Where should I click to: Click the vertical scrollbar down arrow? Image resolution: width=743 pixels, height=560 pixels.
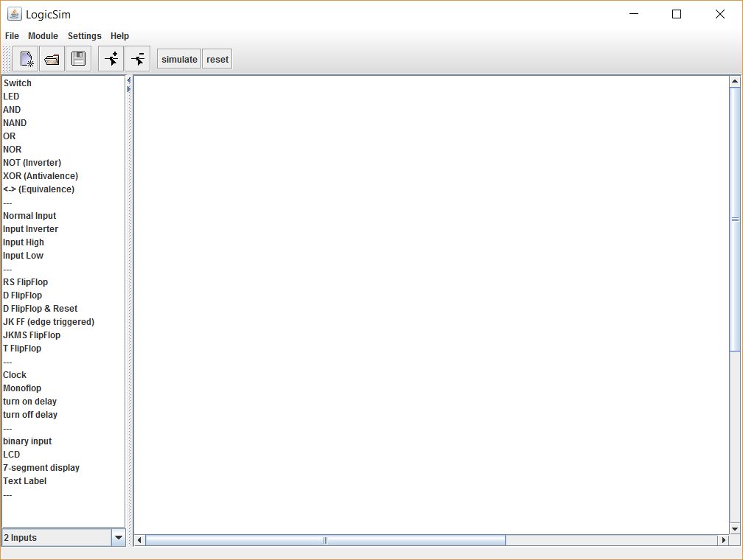(735, 528)
